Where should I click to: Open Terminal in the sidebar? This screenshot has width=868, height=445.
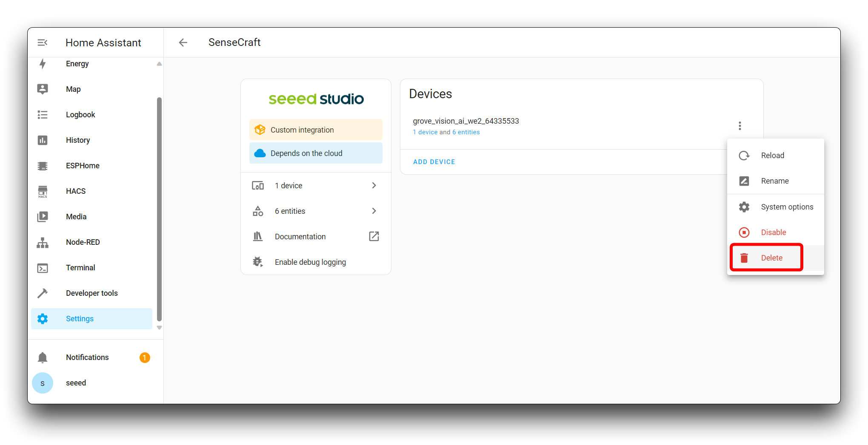tap(91, 268)
